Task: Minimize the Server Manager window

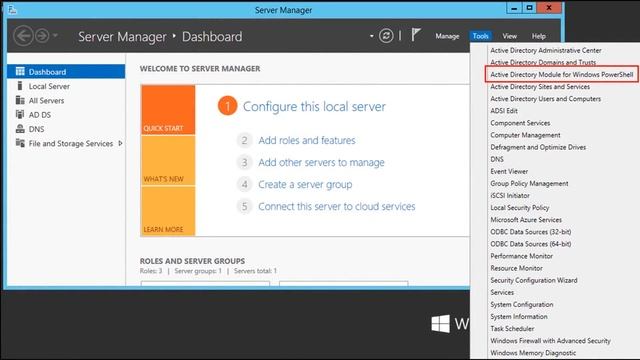Action: (514, 8)
